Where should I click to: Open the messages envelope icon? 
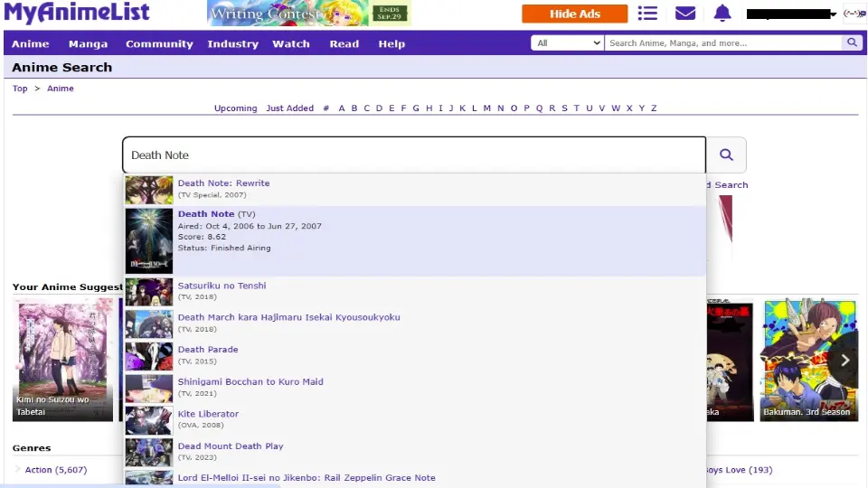(x=684, y=14)
